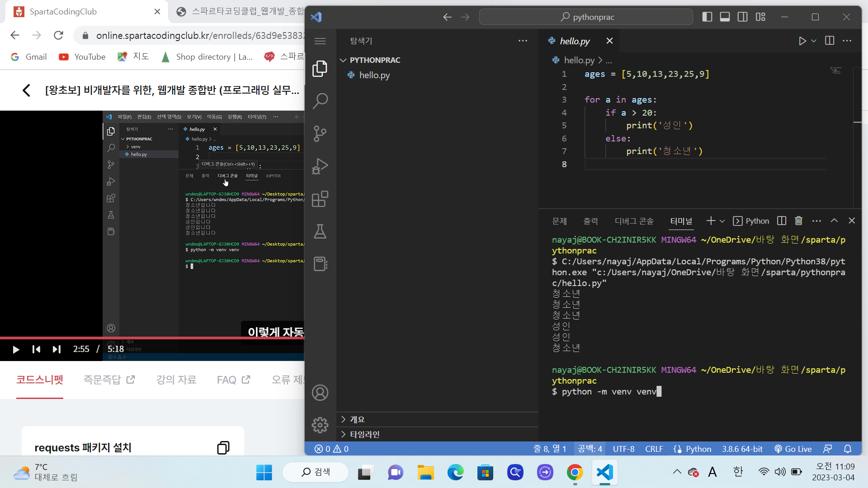The height and width of the screenshot is (488, 868).
Task: Open the Gmail bookmark
Action: (29, 57)
